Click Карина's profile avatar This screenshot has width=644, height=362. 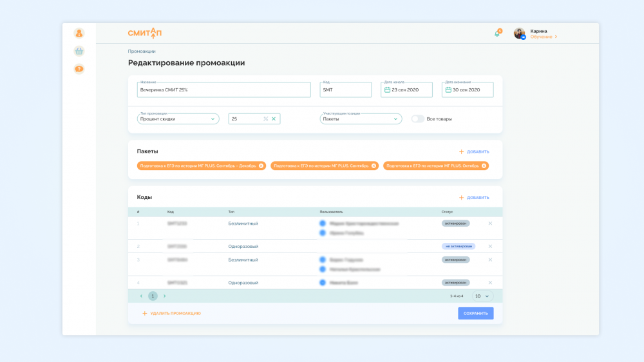point(519,33)
